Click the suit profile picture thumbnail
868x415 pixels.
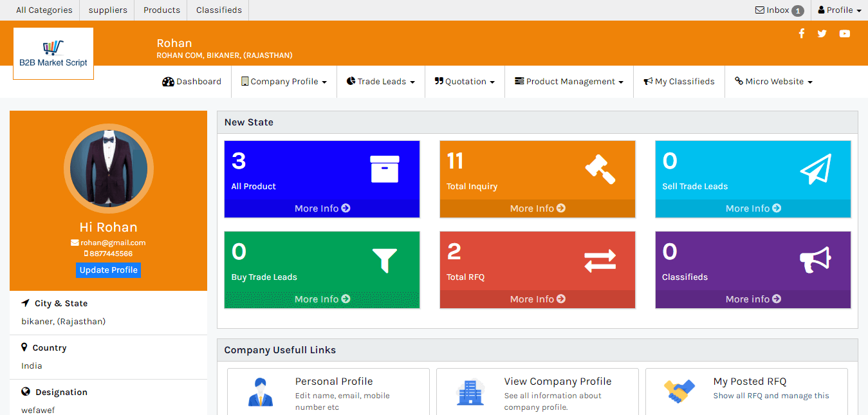108,169
